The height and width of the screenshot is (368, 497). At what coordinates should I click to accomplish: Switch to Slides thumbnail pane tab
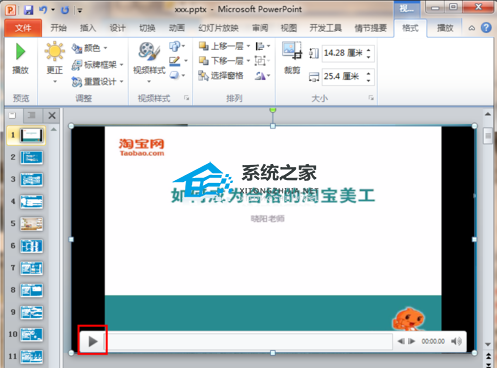pos(13,116)
